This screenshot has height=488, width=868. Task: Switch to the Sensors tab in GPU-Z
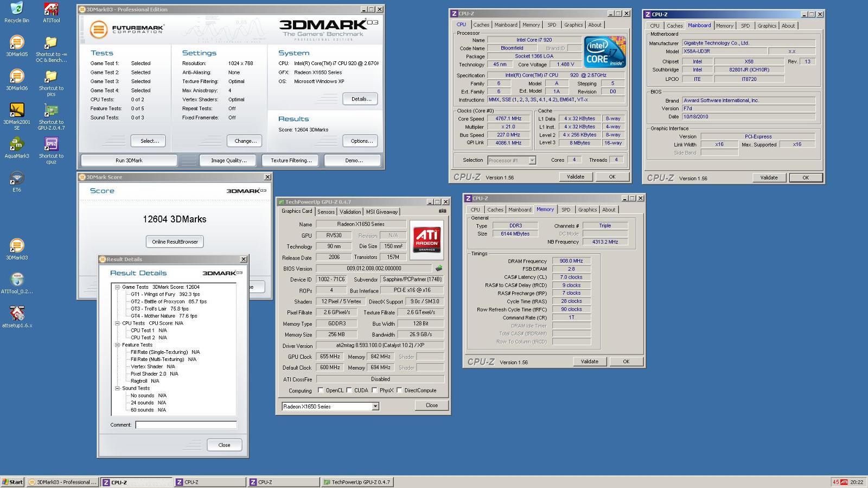coord(326,212)
